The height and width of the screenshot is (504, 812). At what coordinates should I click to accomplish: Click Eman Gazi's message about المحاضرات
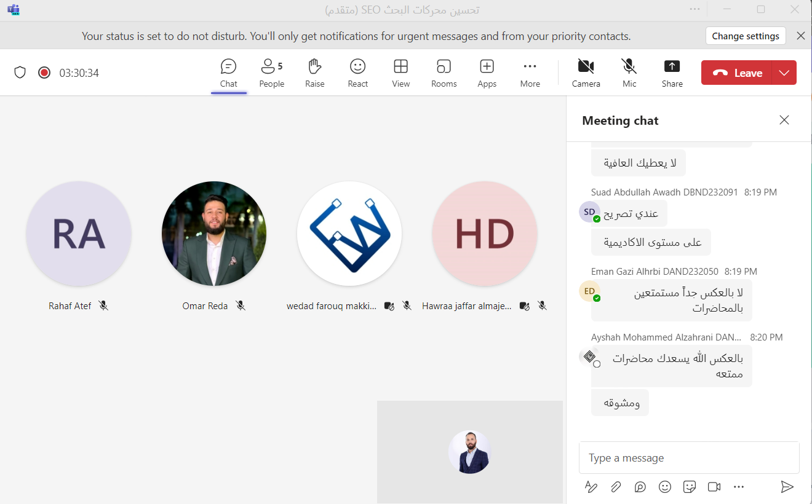click(672, 300)
